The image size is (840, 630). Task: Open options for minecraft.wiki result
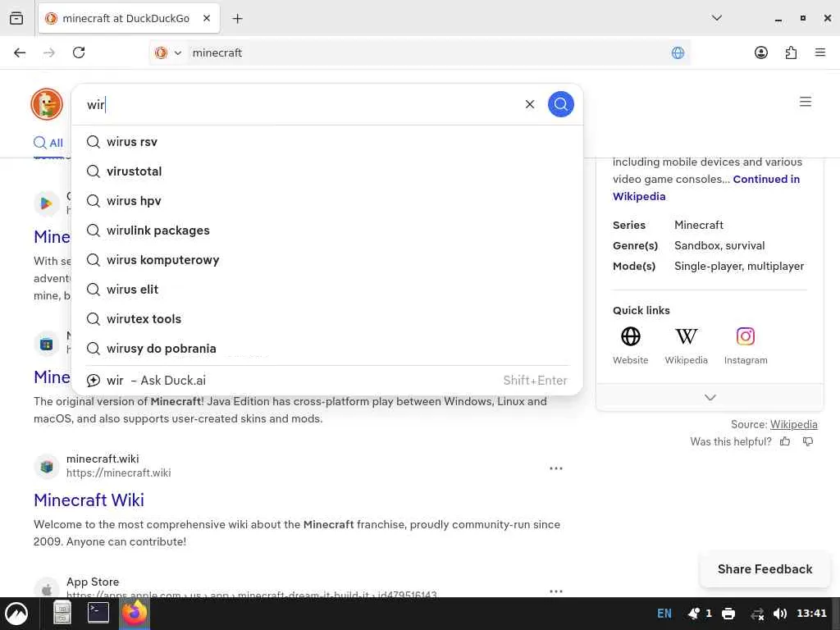tap(555, 468)
